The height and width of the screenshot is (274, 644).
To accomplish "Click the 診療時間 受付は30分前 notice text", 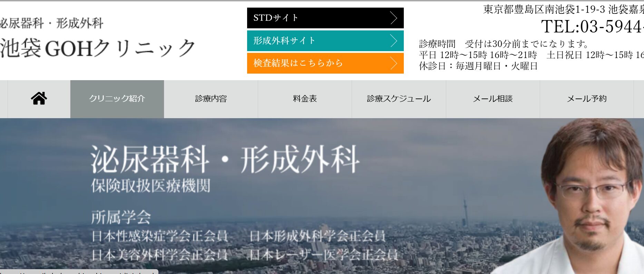I will tap(504, 44).
